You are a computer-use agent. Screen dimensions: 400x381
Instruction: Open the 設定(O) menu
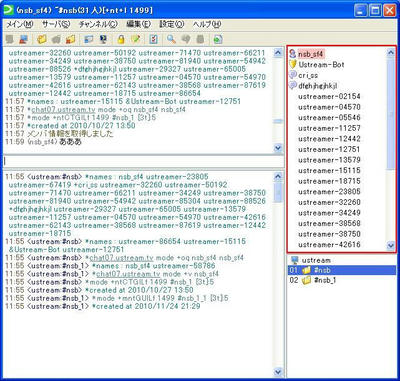coord(172,24)
